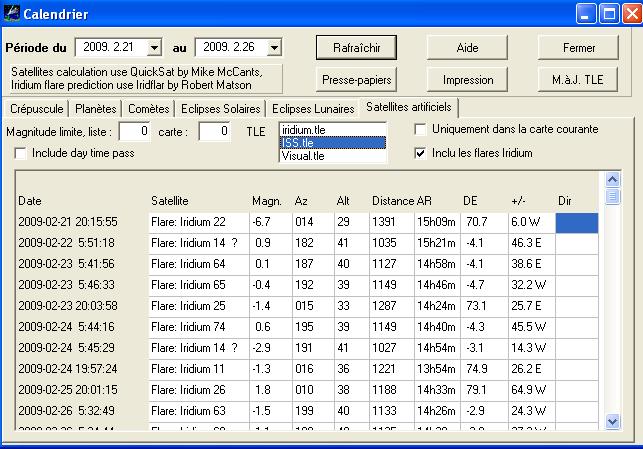Click date cell 2009-02-24 19:57:24

click(x=82, y=369)
